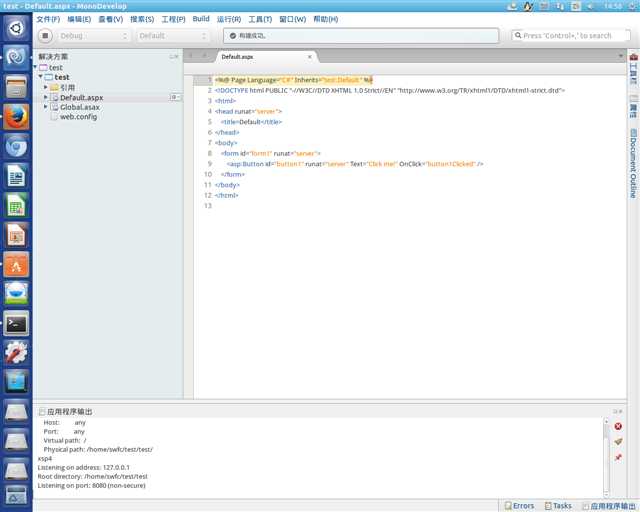
Task: Click the 'Listening on port: 8080' output line
Action: pyautogui.click(x=91, y=485)
